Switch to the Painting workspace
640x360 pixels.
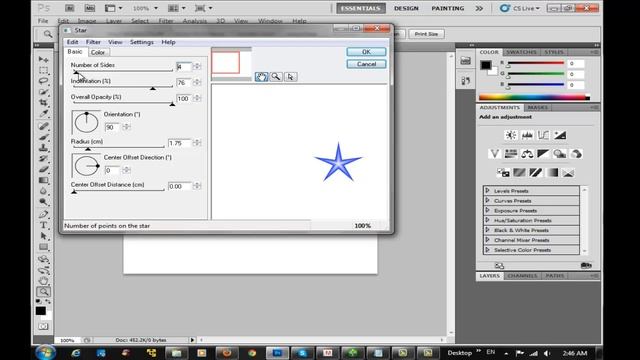pos(447,8)
